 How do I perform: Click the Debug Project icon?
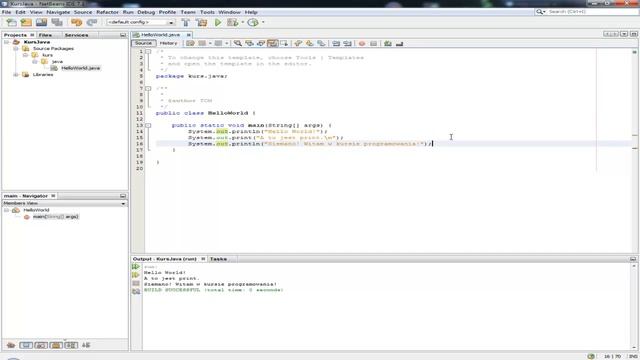[232, 22]
